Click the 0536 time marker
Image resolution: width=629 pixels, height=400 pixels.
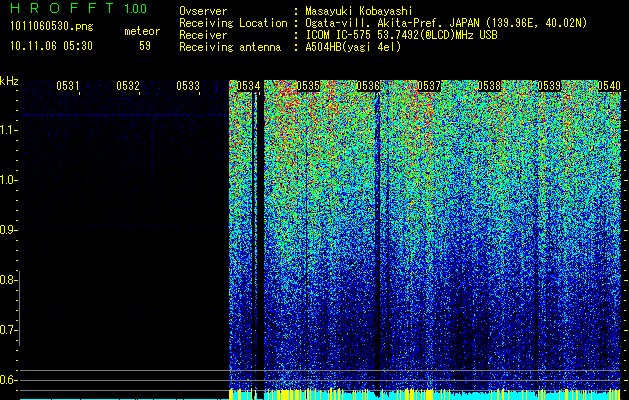[368, 86]
